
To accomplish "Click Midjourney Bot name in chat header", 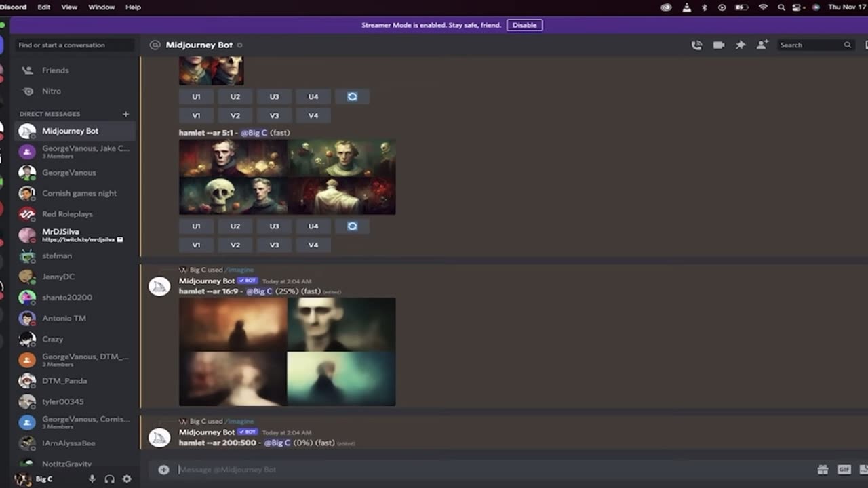I will point(199,45).
